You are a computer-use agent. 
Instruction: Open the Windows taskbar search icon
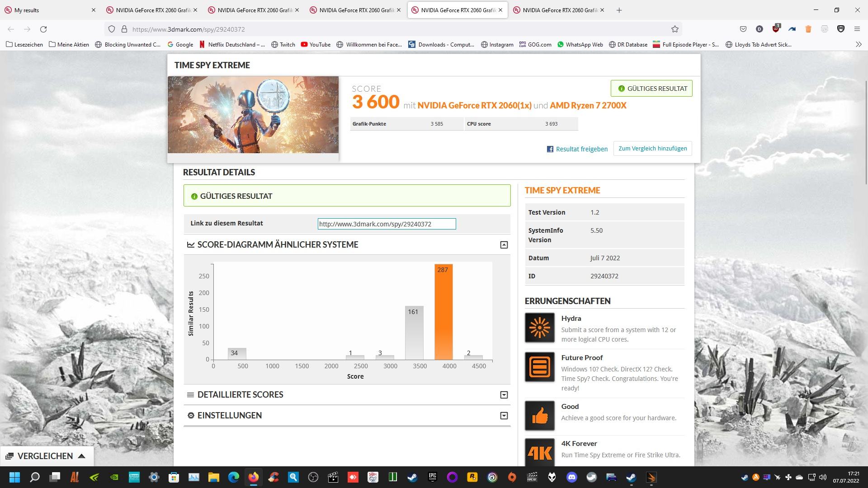pos(34,477)
